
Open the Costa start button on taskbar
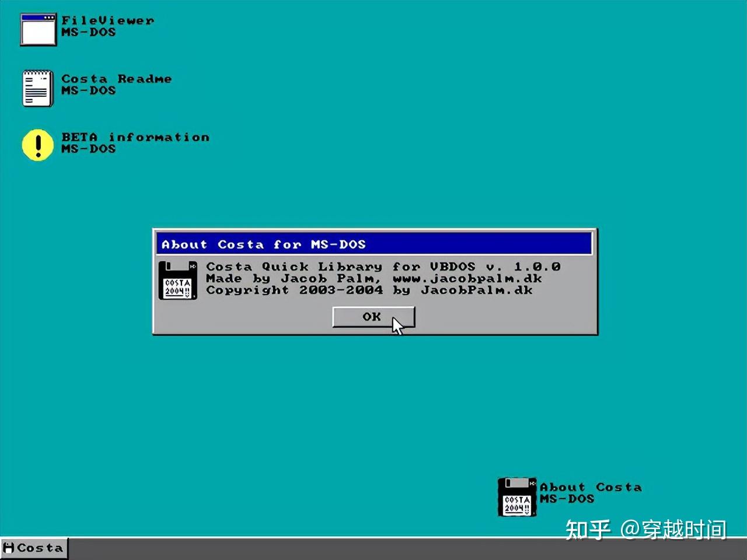[34, 548]
